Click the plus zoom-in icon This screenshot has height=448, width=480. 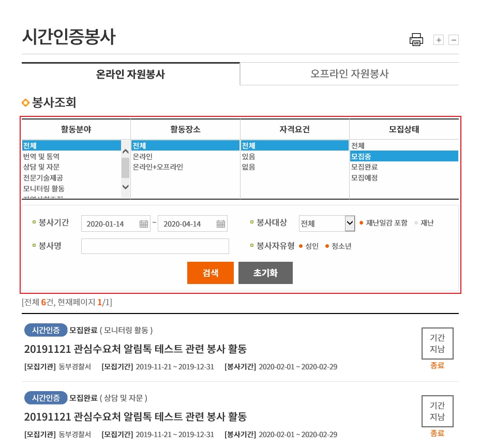pyautogui.click(x=438, y=40)
